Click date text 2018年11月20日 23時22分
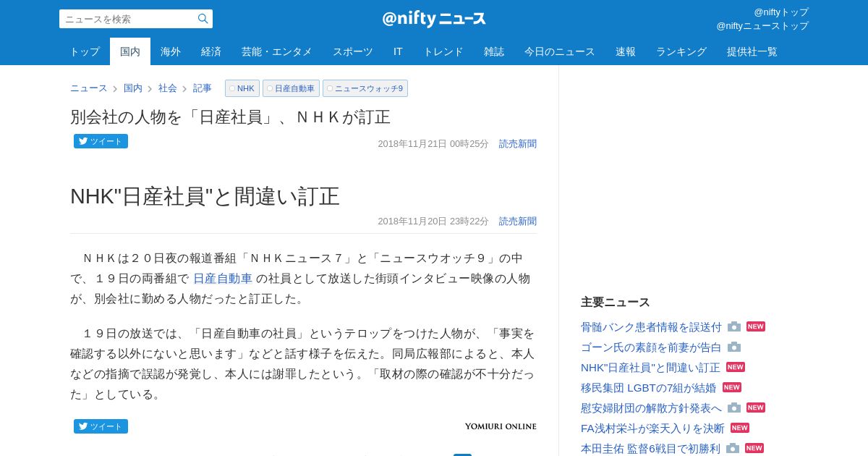 click(433, 221)
